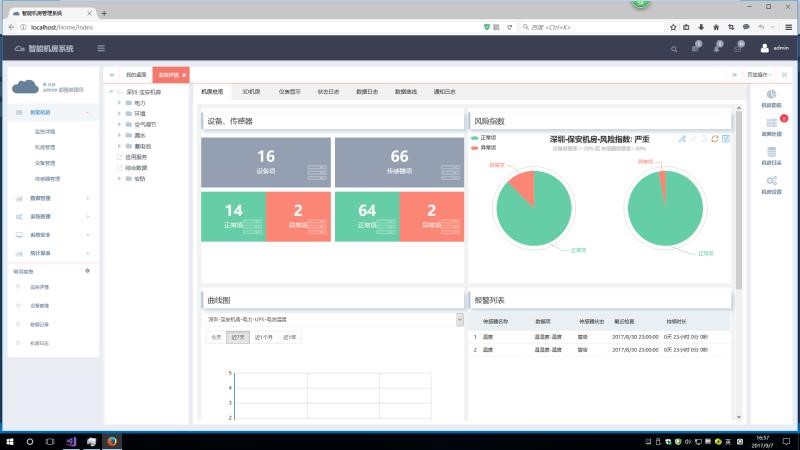Select the 近7天 time range button

pos(238,337)
